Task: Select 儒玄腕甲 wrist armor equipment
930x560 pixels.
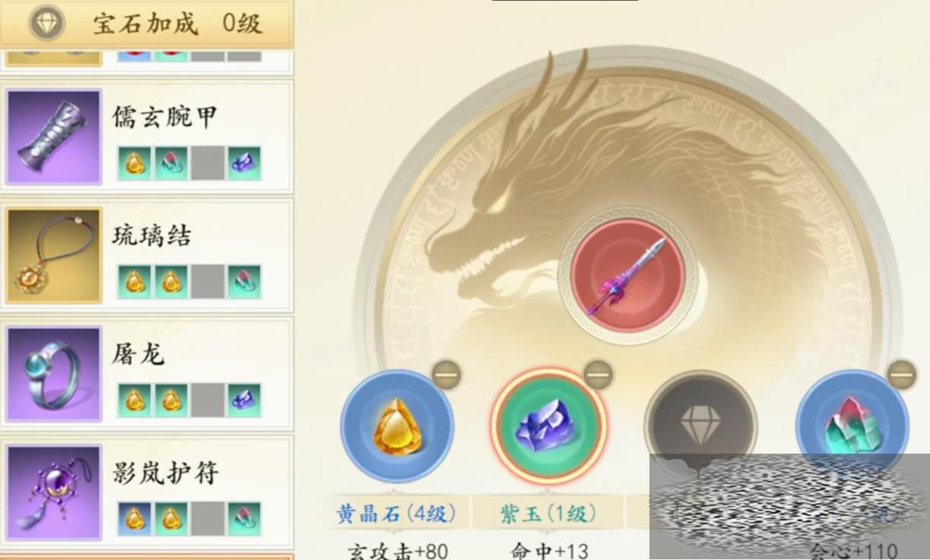Action: [x=148, y=137]
